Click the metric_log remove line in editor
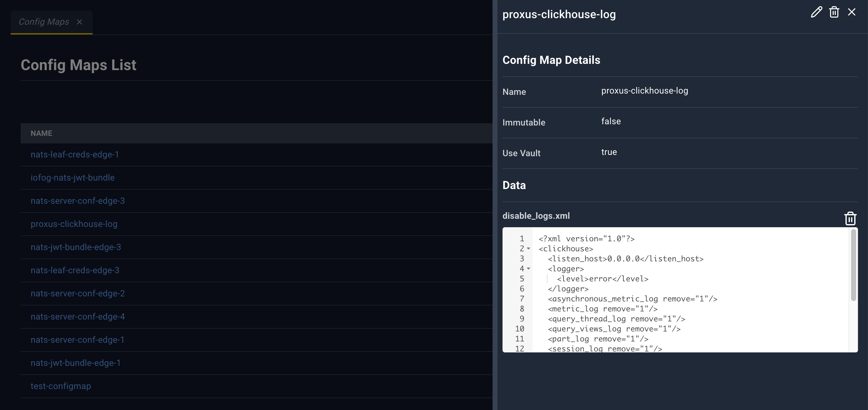868x410 pixels. 602,309
